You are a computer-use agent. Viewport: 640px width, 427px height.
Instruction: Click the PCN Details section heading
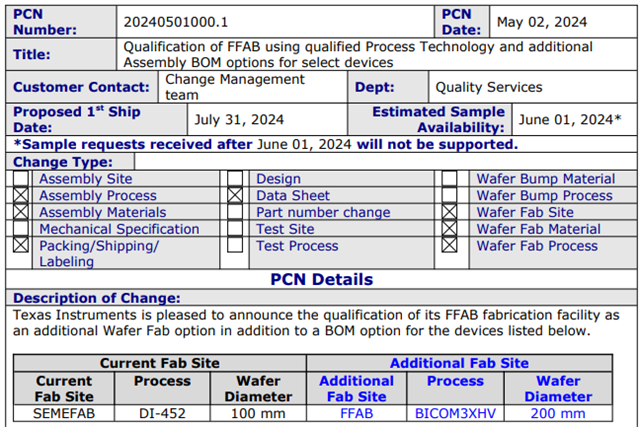pyautogui.click(x=322, y=280)
